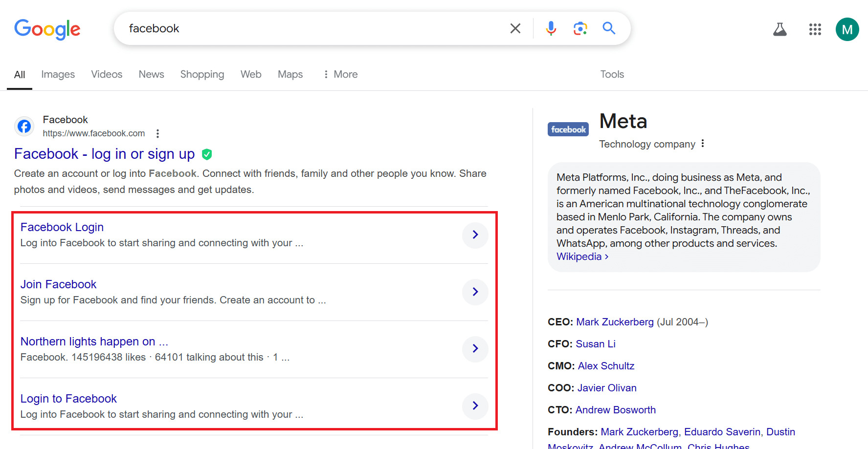868x449 pixels.
Task: Open more options next to Technology company
Action: pyautogui.click(x=703, y=144)
